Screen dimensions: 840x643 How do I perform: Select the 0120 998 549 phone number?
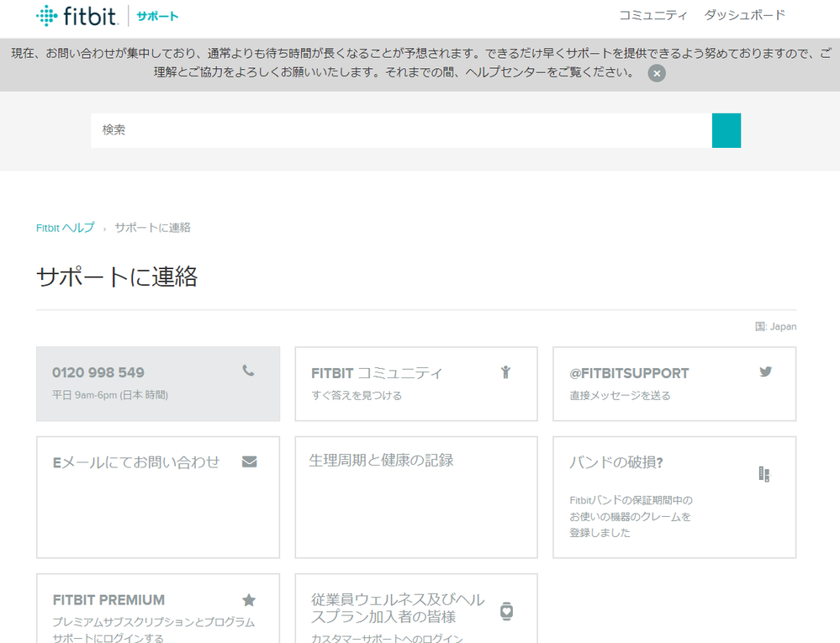pos(98,372)
